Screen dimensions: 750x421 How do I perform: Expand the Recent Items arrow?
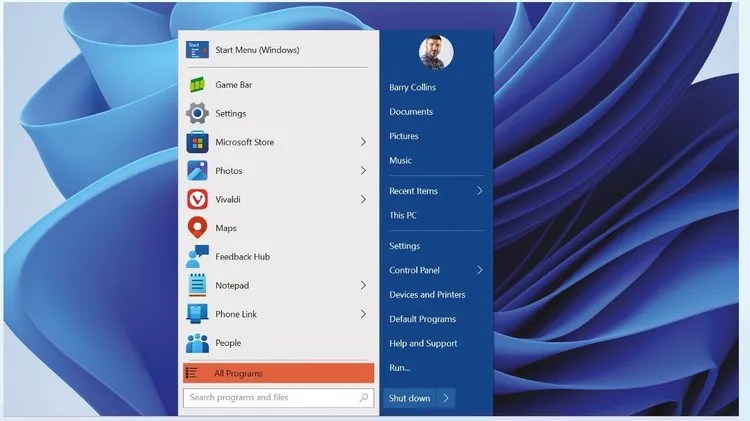479,191
